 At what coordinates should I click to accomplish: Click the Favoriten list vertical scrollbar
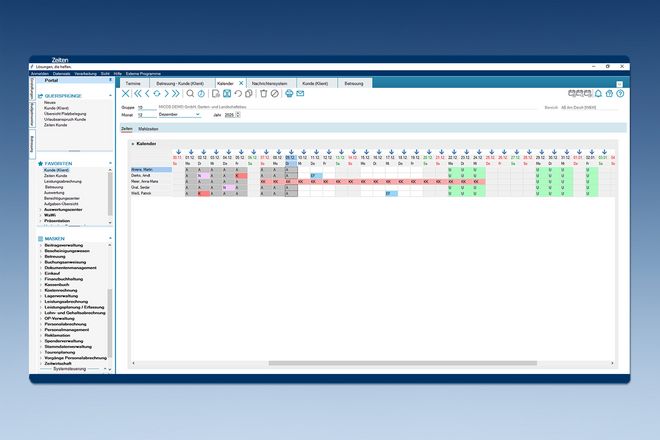[110, 194]
